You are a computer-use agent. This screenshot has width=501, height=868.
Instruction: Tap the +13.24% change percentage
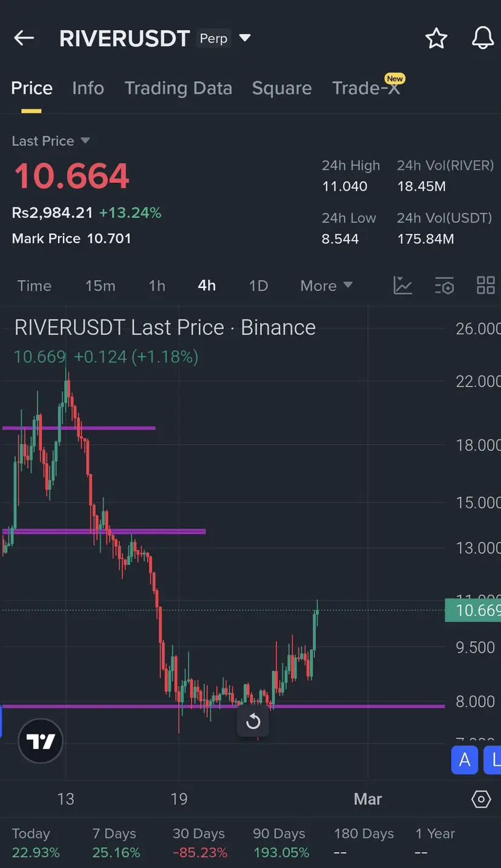(x=130, y=213)
